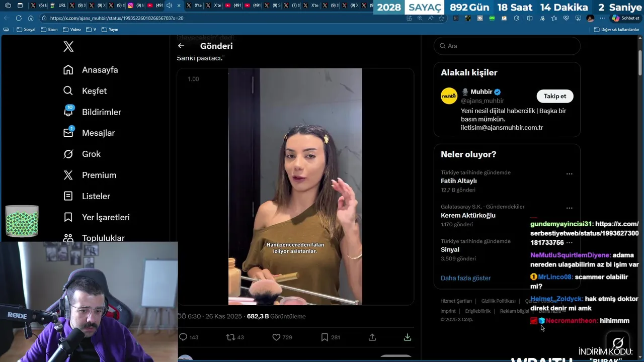The width and height of the screenshot is (644, 362).
Task: Open Diğer sık kullanılanlar folder
Action: click(616, 30)
